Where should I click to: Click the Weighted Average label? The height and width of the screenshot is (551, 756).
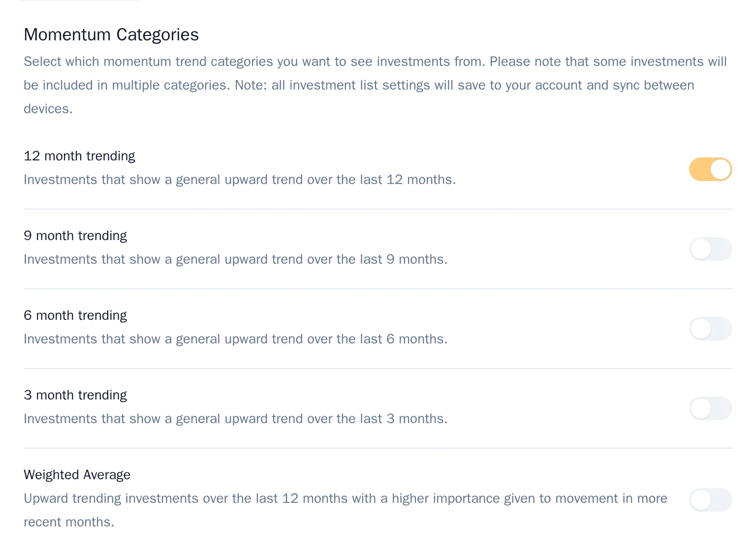pyautogui.click(x=77, y=475)
